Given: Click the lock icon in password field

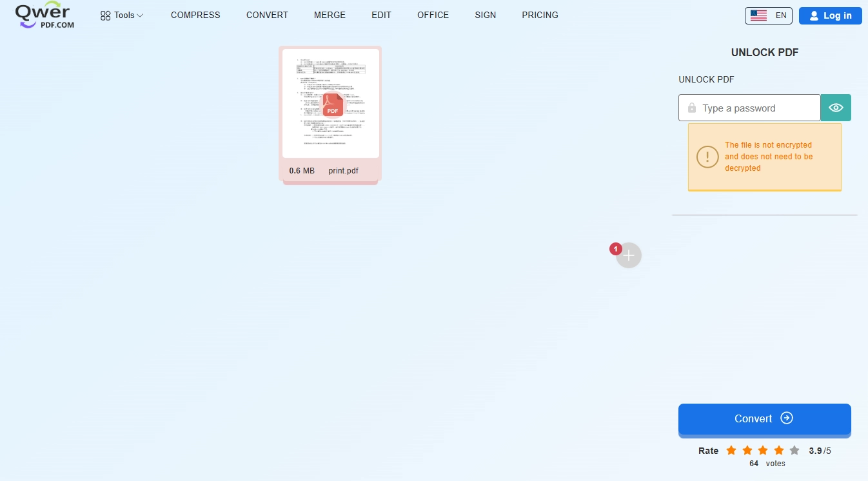Looking at the screenshot, I should pyautogui.click(x=692, y=108).
